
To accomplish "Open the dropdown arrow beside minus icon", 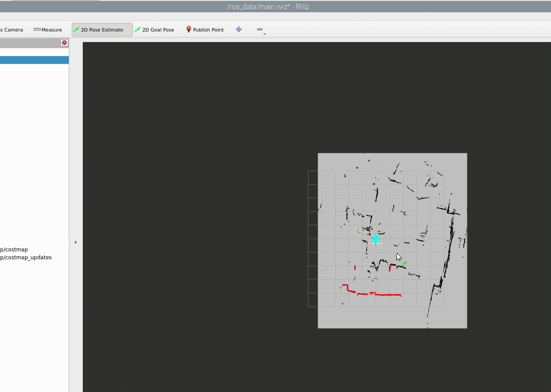I will click(265, 34).
